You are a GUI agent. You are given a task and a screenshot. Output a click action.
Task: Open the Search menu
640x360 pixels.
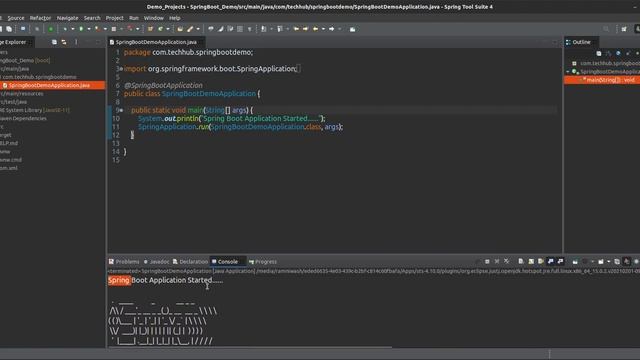coord(92,18)
